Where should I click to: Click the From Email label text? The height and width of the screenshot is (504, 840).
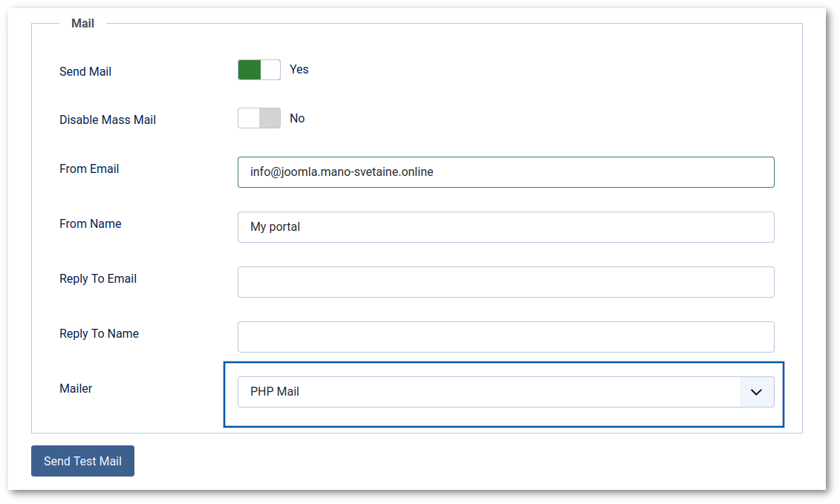[89, 169]
